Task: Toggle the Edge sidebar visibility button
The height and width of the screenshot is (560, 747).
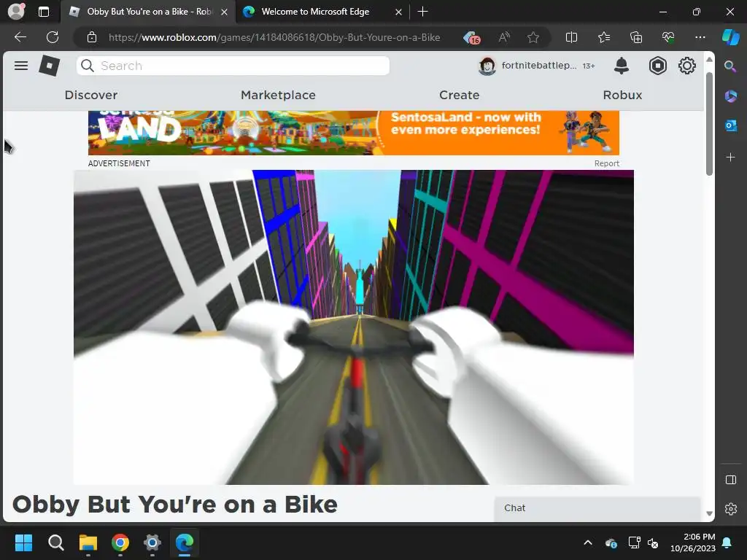Action: [730, 480]
